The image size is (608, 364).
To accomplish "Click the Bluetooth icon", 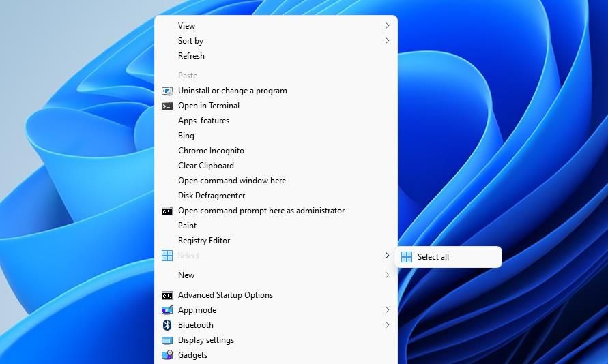I will (x=167, y=325).
